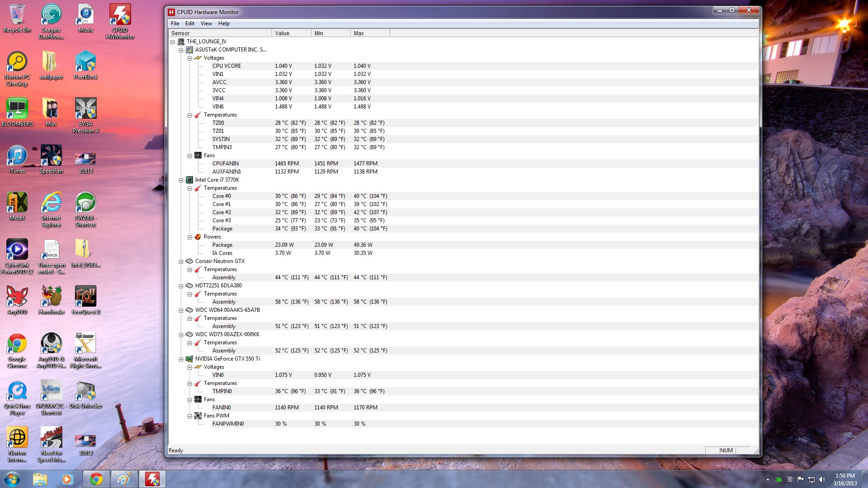The image size is (868, 488).
Task: Open the Google Chrome desktop icon
Action: (x=17, y=350)
